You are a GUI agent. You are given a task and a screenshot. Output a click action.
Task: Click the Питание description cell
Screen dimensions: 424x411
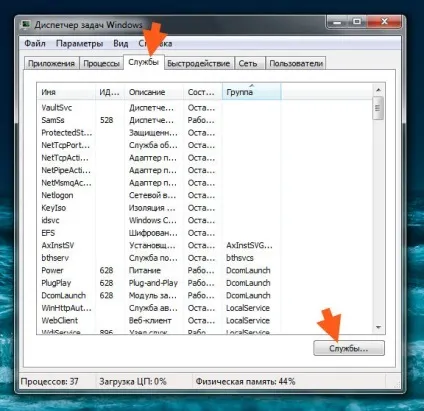pos(145,270)
